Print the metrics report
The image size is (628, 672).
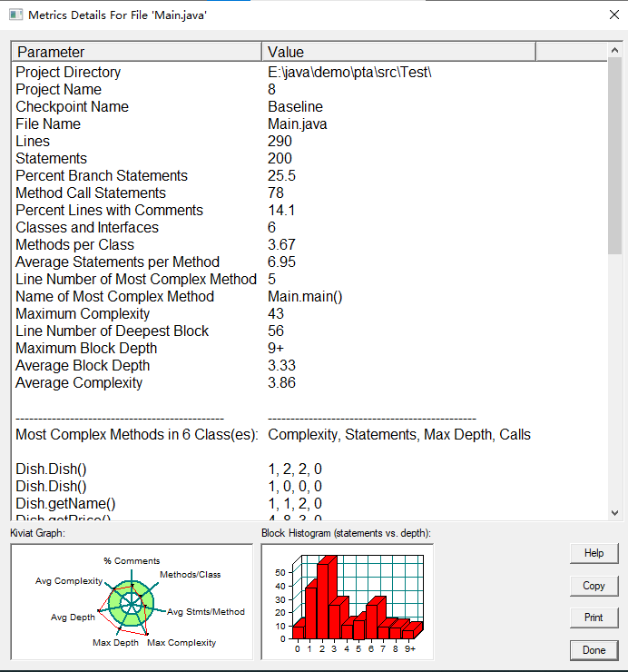coord(594,618)
